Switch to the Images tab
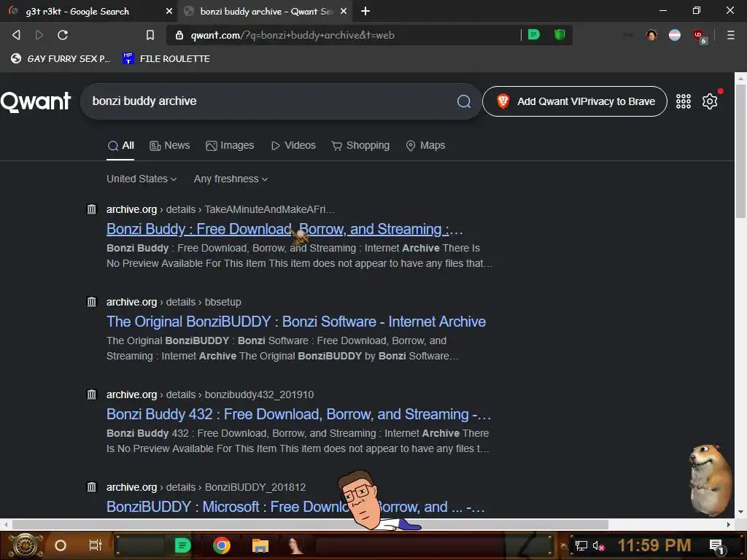The height and width of the screenshot is (560, 747). pyautogui.click(x=230, y=146)
